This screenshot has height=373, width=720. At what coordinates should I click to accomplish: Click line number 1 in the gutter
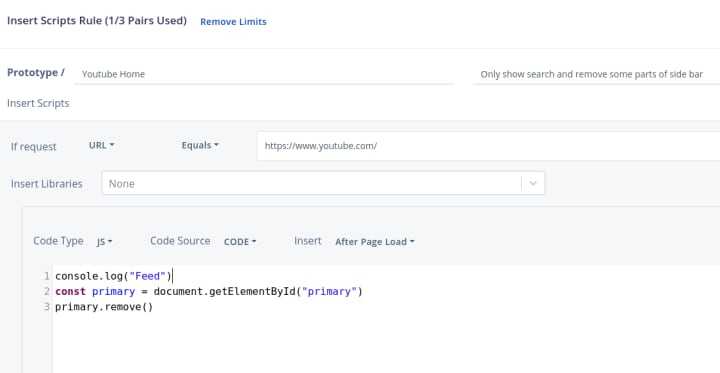(x=47, y=276)
